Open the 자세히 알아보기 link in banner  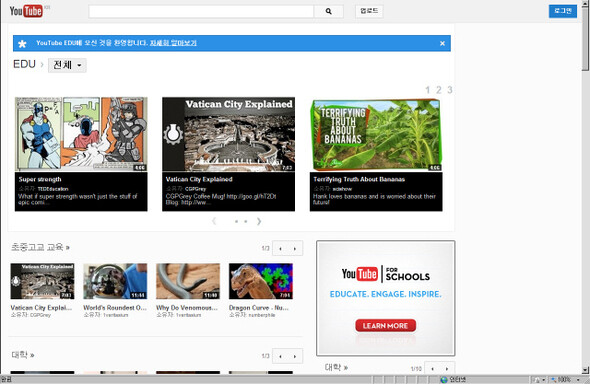173,43
